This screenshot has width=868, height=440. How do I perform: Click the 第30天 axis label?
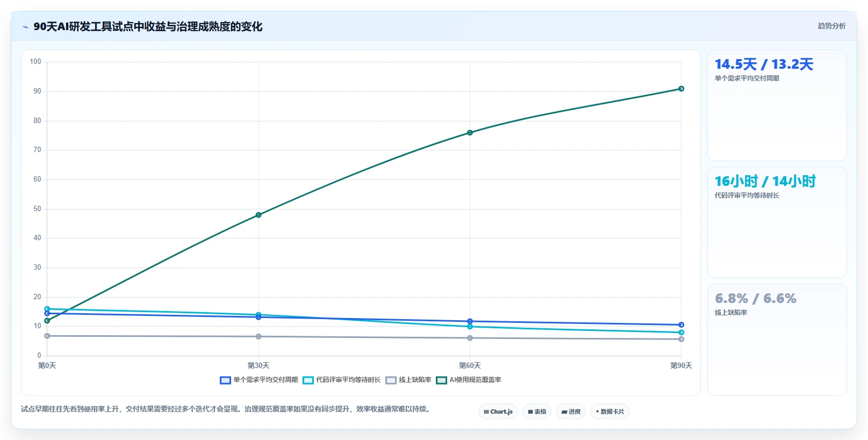(x=259, y=365)
